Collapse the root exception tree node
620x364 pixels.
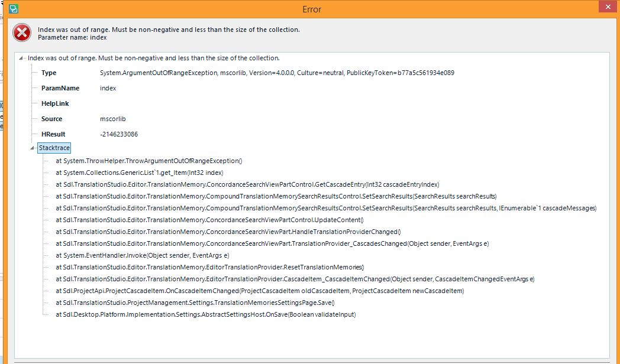coord(21,58)
